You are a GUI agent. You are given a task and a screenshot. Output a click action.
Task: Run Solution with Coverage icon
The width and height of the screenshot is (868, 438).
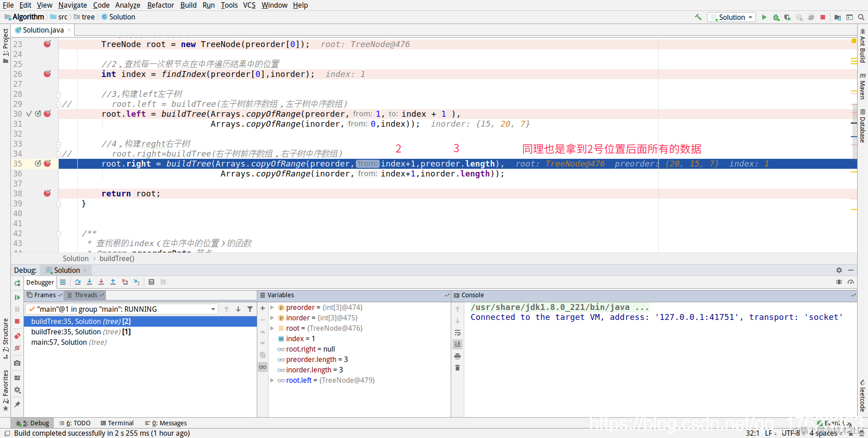(x=788, y=17)
